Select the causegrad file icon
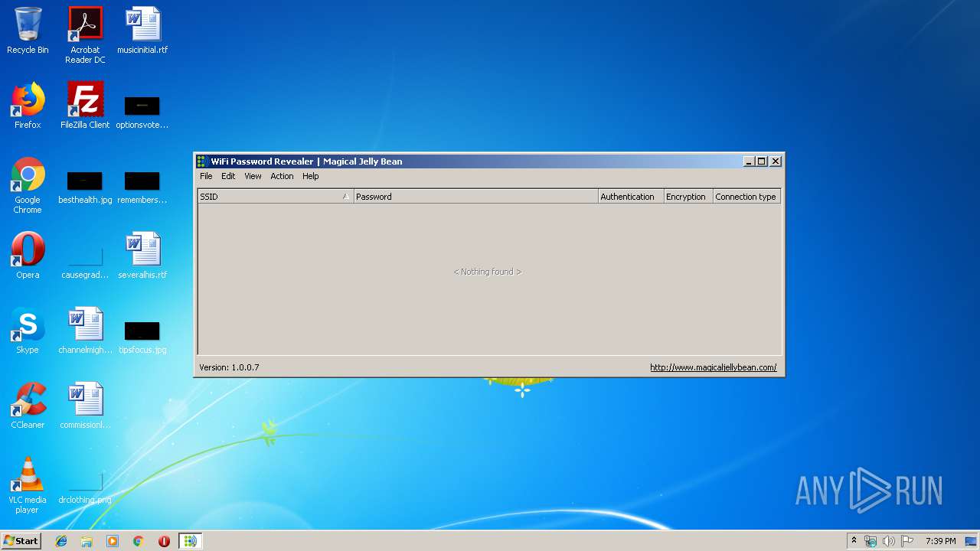 pos(85,261)
